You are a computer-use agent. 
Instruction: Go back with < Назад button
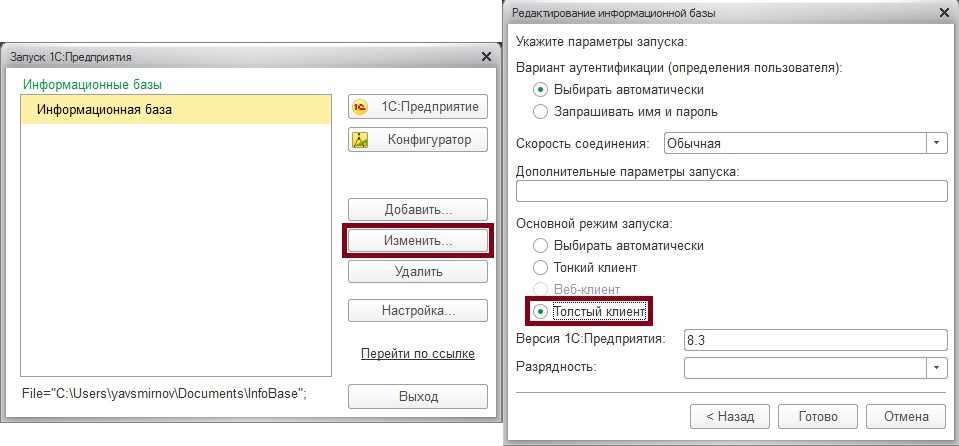click(729, 417)
